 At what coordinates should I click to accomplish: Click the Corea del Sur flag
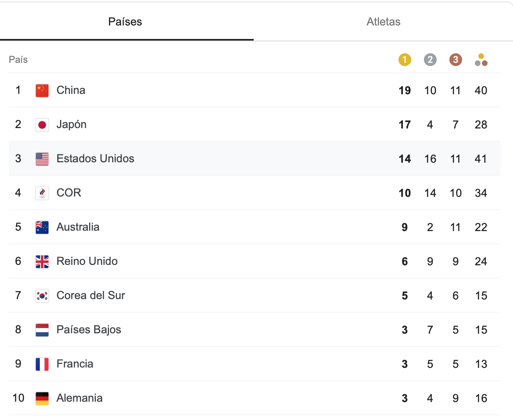coord(42,296)
